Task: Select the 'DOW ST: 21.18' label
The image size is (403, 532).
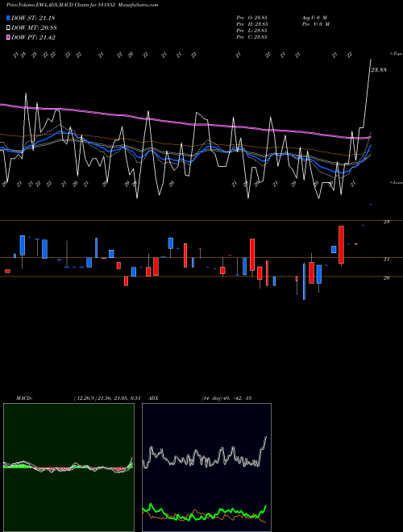Action: click(x=33, y=18)
